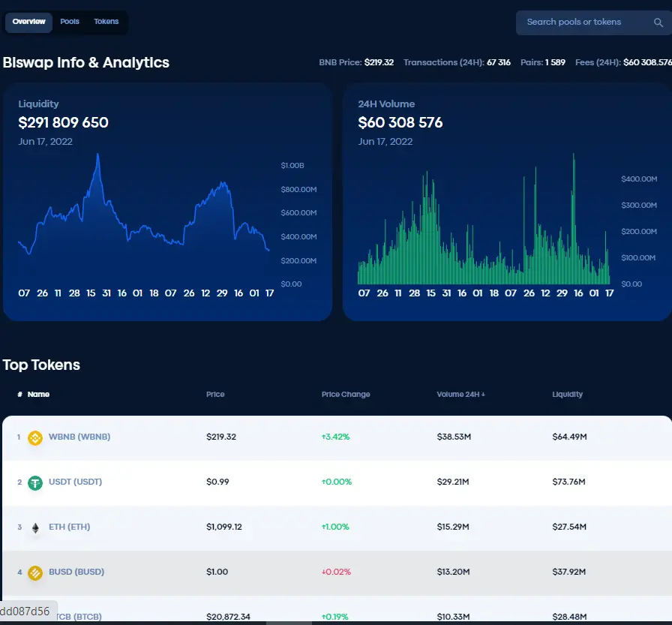Open the WBNB (WBNB) token link
Image resolution: width=672 pixels, height=625 pixels.
point(79,437)
